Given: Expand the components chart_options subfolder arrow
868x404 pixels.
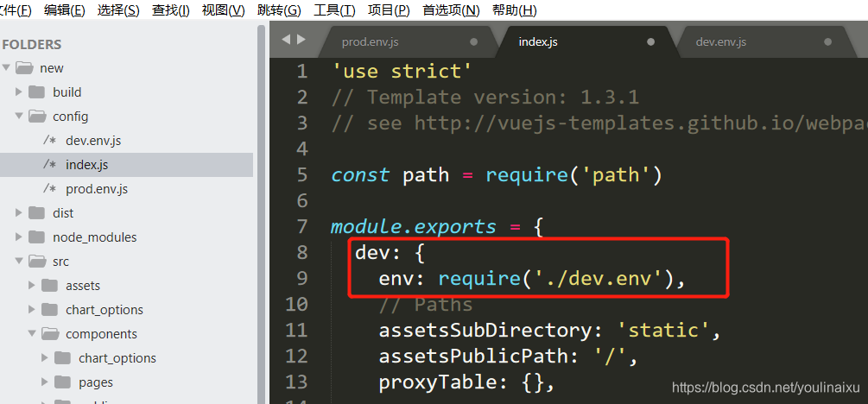Looking at the screenshot, I should (45, 358).
